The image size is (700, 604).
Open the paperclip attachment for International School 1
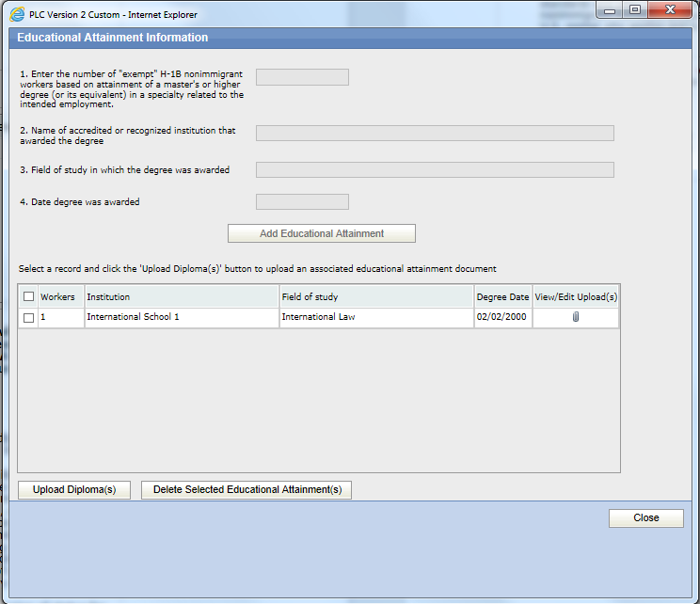pos(576,317)
